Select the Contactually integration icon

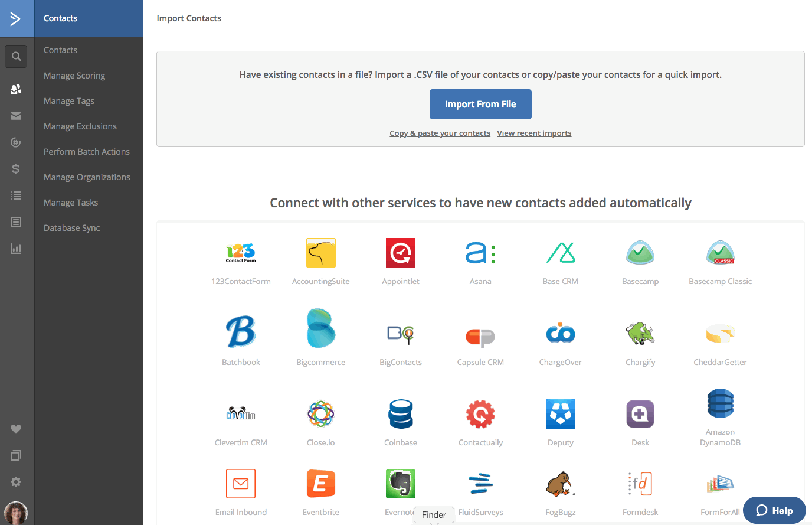tap(480, 413)
